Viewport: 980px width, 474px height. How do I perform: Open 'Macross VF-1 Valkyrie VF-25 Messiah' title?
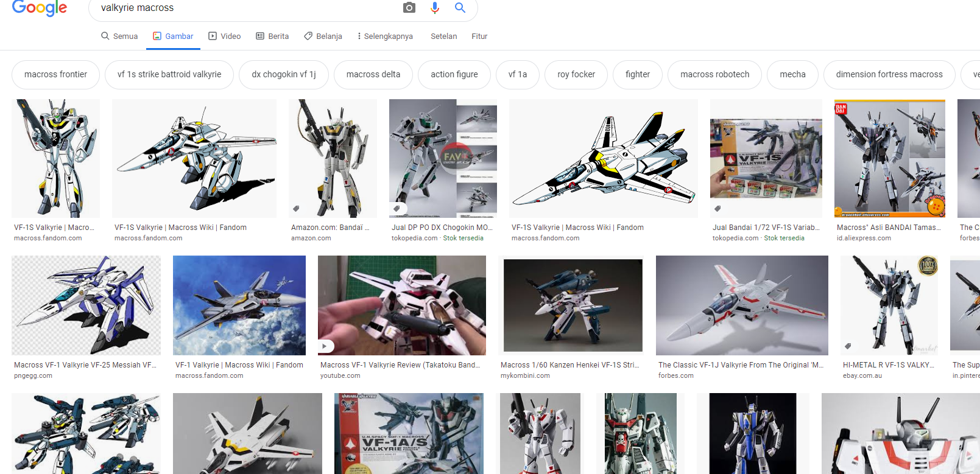[x=85, y=365]
